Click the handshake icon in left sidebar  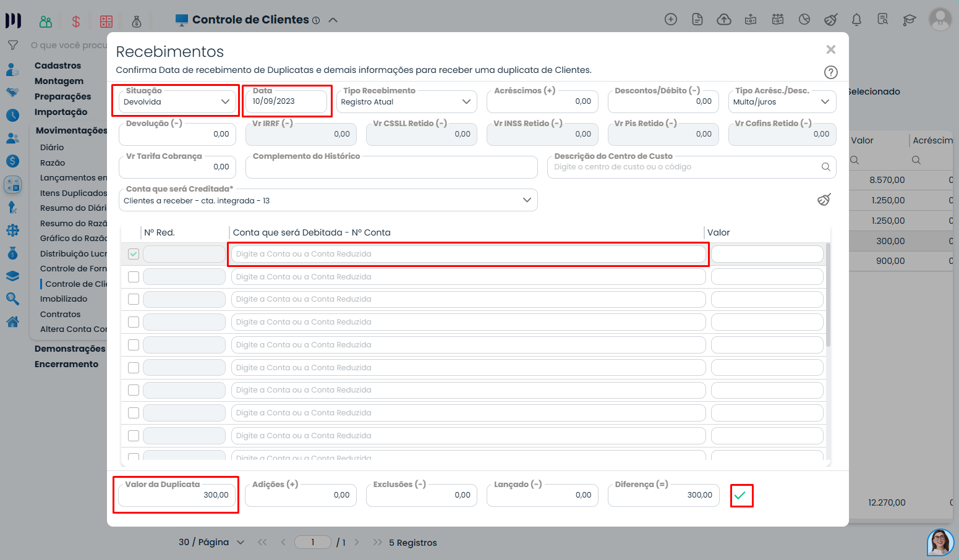point(12,92)
